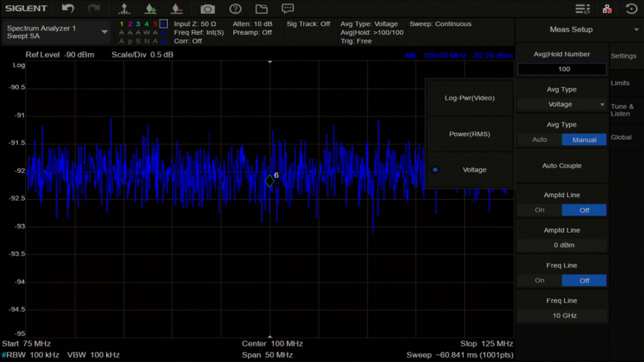Click Input Z: 50 Ω status
Image resolution: width=644 pixels, height=362 pixels.
pos(195,24)
